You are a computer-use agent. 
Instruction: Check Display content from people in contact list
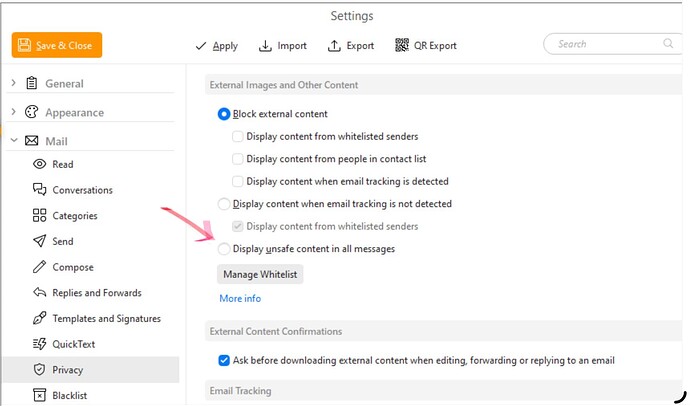237,159
